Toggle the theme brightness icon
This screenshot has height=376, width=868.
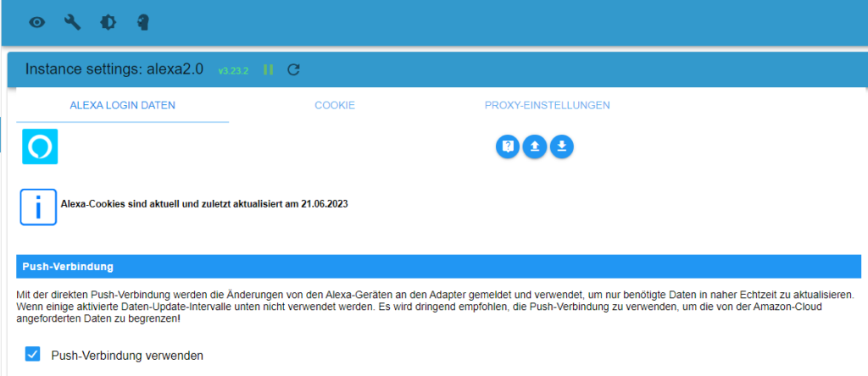click(108, 23)
